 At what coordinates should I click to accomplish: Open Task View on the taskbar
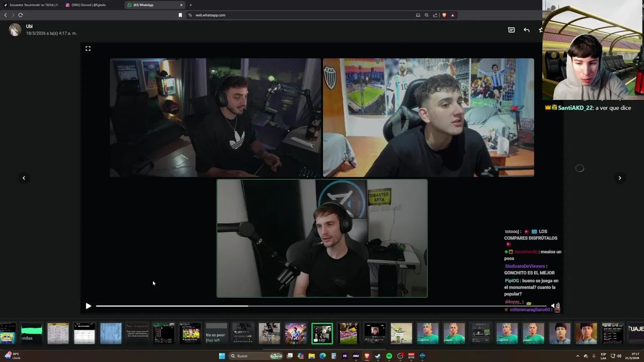(x=290, y=356)
